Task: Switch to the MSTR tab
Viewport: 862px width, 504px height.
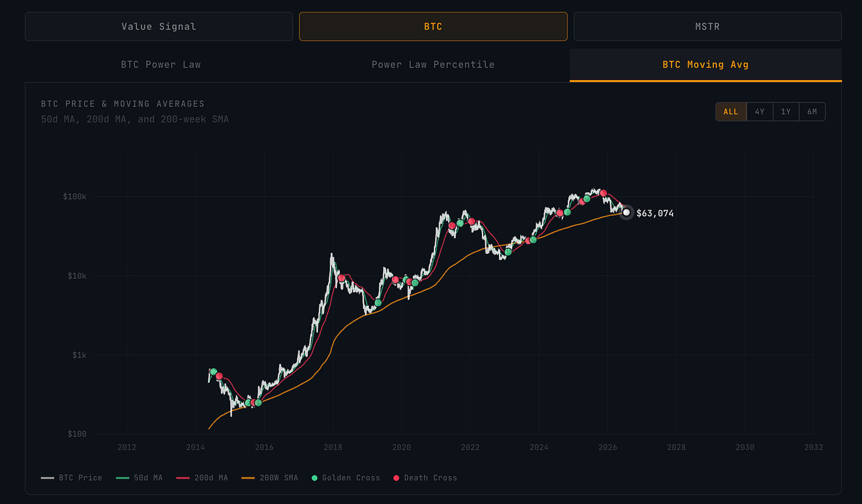Action: pyautogui.click(x=707, y=27)
